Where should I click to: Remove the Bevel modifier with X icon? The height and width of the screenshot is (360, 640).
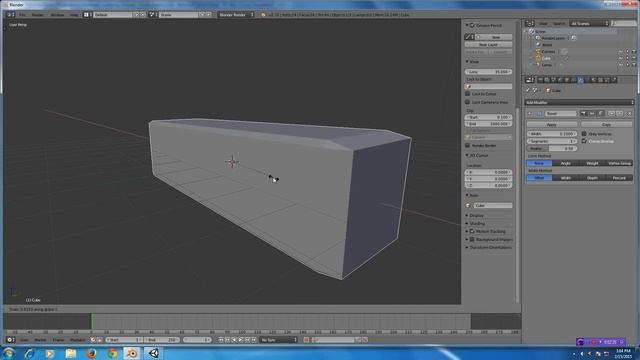coord(629,113)
